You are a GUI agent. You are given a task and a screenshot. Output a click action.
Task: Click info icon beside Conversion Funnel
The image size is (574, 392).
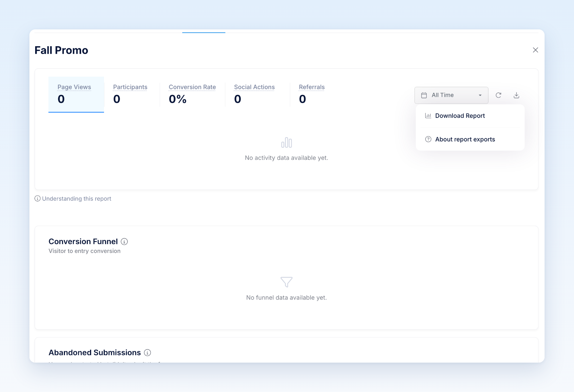coord(124,242)
